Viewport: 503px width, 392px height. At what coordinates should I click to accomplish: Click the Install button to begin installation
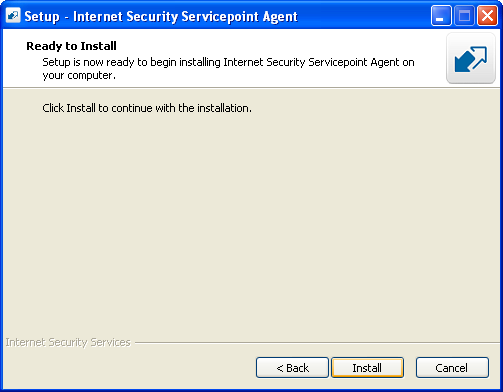(x=367, y=368)
